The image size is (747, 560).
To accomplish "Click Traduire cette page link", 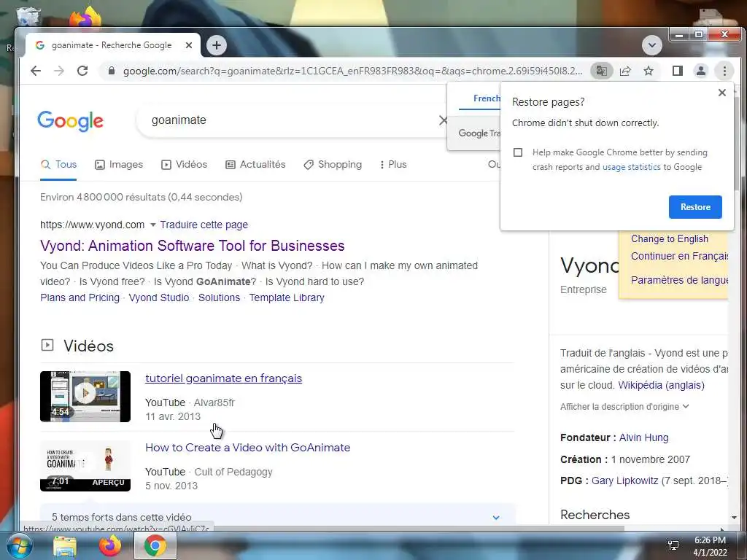I will [204, 225].
